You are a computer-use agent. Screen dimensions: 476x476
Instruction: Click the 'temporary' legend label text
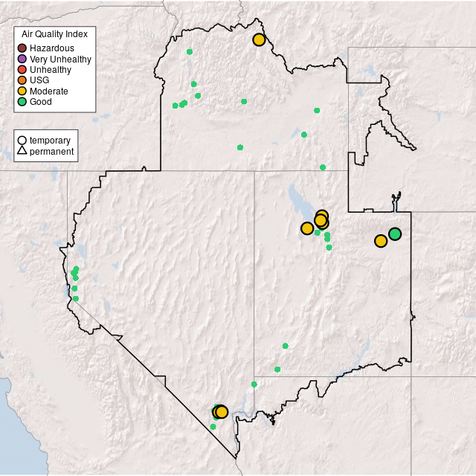(x=50, y=140)
